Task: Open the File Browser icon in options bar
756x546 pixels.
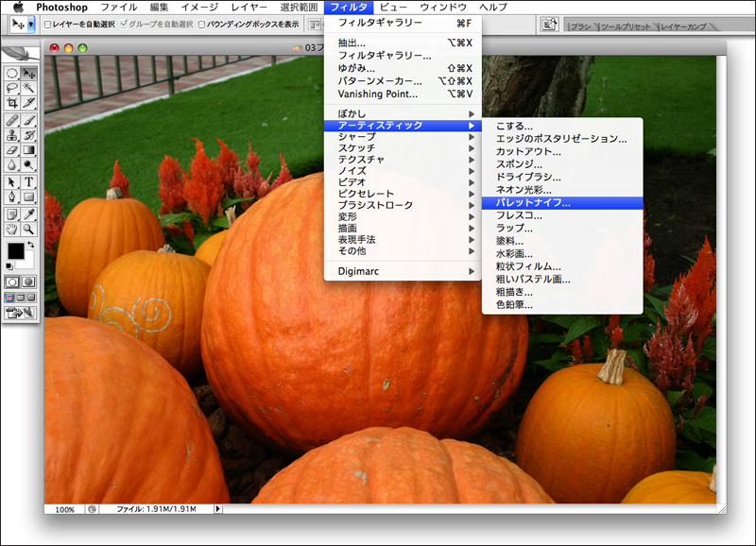Action: 549,25
